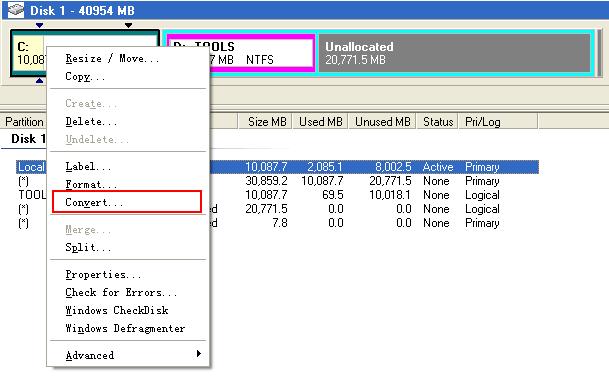Image resolution: width=609 pixels, height=385 pixels.
Task: Click the Disk 1 drive icon in header
Action: (x=16, y=9)
